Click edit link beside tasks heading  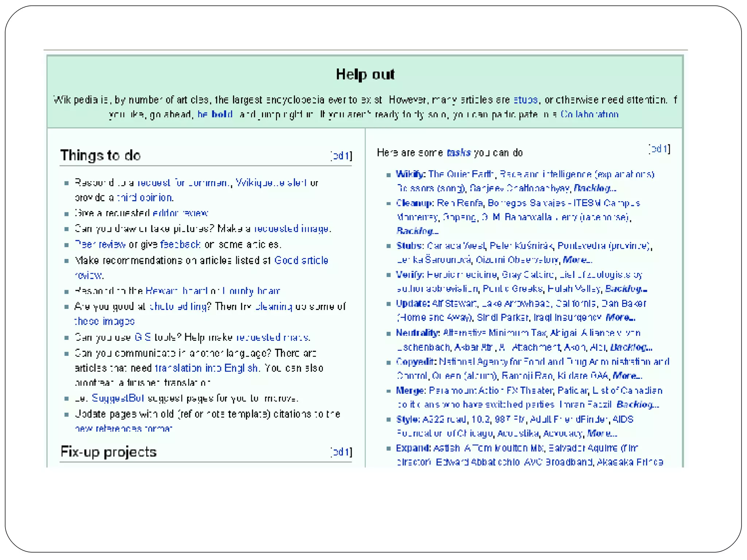659,149
